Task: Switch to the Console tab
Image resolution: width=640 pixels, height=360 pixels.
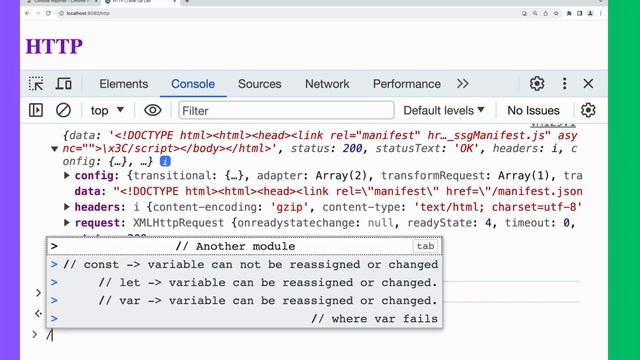Action: (x=193, y=84)
